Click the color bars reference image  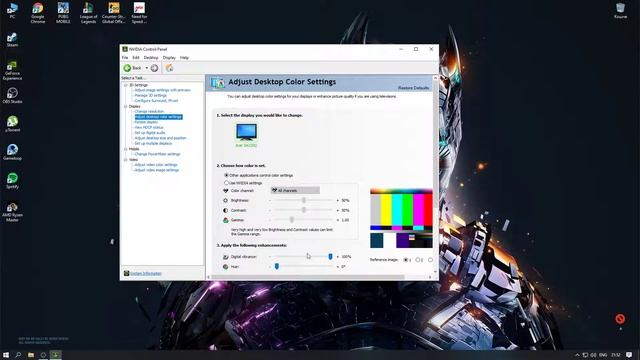[x=401, y=218]
